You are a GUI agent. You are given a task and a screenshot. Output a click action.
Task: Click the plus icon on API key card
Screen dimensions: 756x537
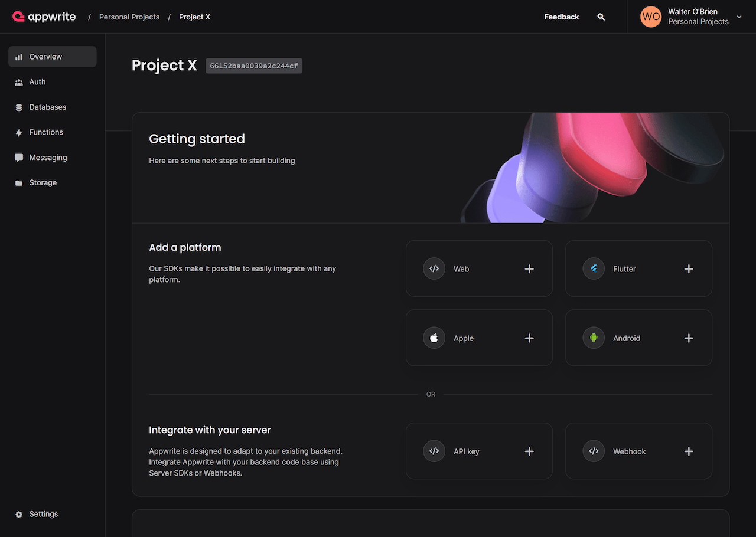tap(529, 451)
